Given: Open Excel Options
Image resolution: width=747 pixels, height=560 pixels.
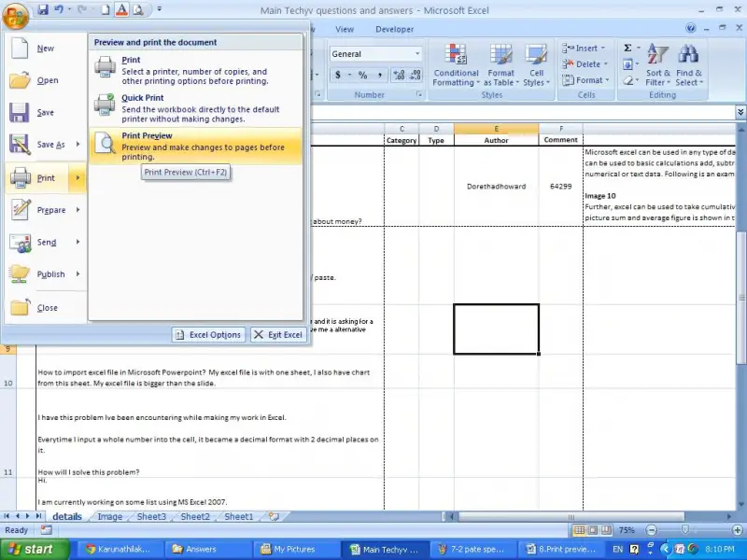Looking at the screenshot, I should point(208,335).
